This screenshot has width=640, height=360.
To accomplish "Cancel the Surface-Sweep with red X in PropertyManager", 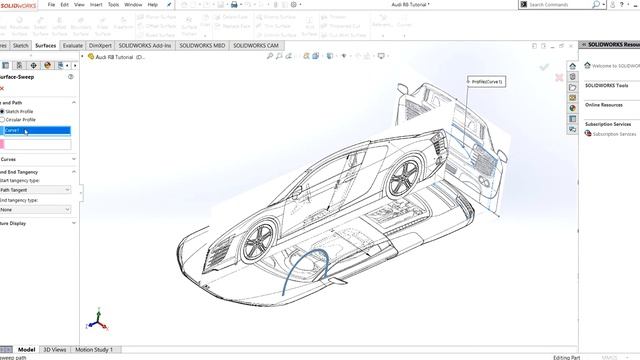I will [x=2, y=89].
